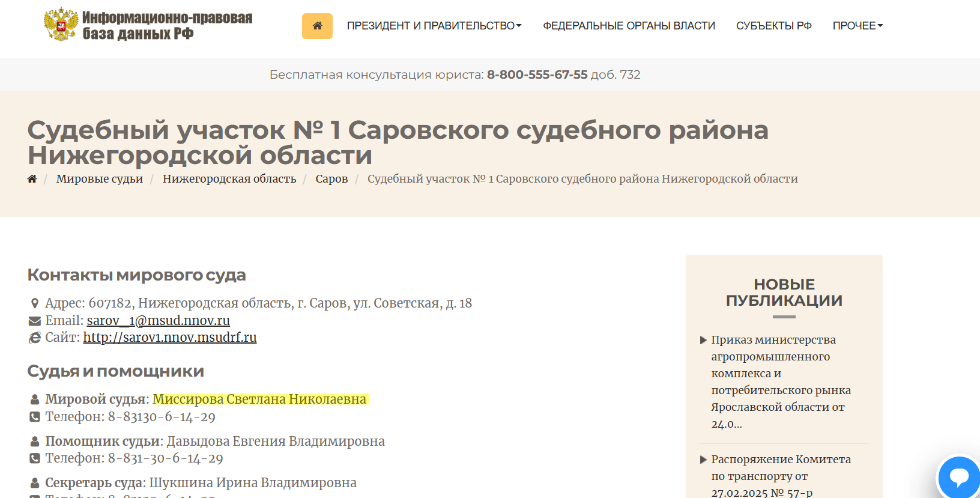980x498 pixels.
Task: Click the envelope icon beside Email
Action: (35, 321)
